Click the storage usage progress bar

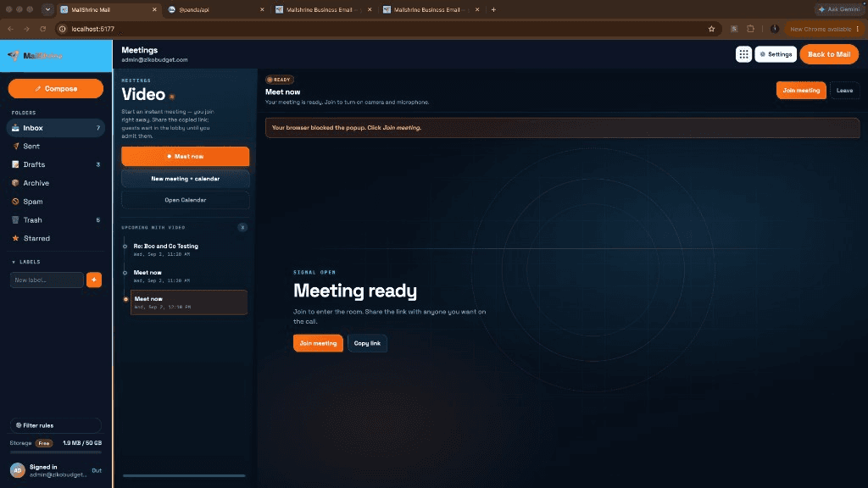(55, 452)
